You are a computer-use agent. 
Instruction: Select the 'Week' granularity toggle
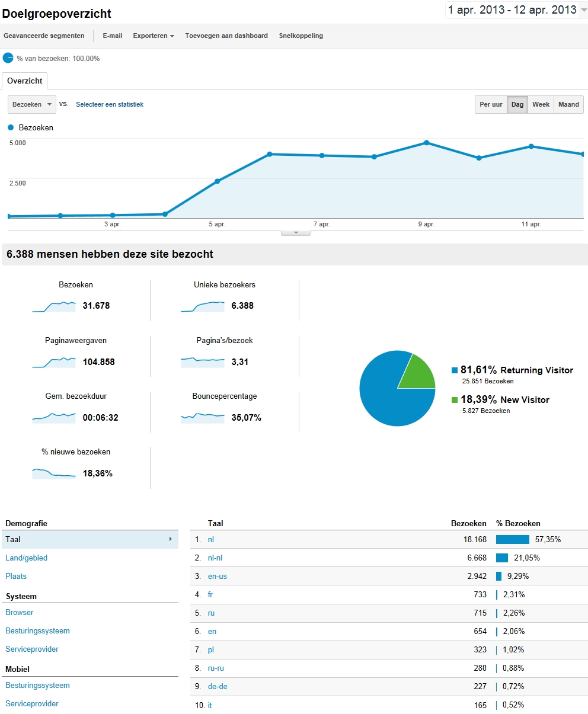tap(541, 104)
